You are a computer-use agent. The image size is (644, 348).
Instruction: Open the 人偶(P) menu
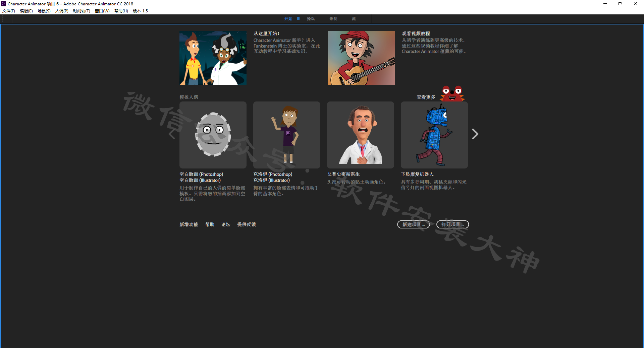[x=62, y=11]
